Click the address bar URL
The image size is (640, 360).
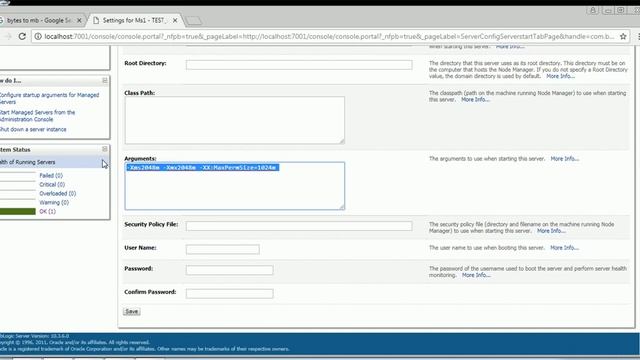pyautogui.click(x=329, y=36)
